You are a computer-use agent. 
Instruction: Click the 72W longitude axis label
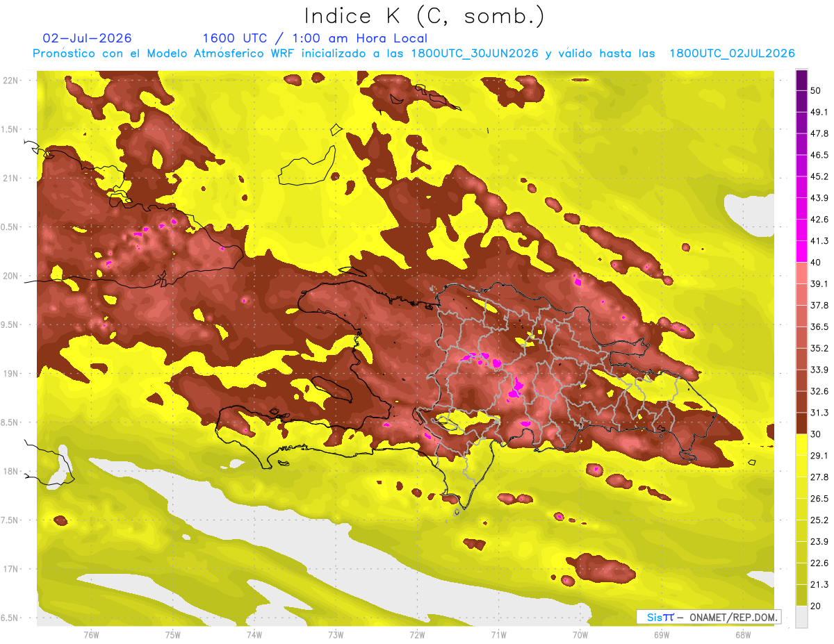click(417, 634)
